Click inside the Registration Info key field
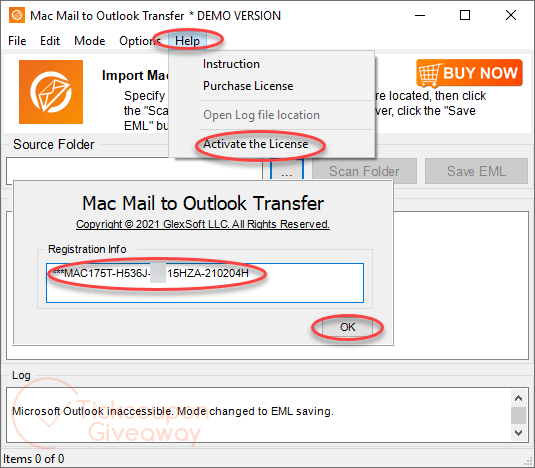 [205, 283]
